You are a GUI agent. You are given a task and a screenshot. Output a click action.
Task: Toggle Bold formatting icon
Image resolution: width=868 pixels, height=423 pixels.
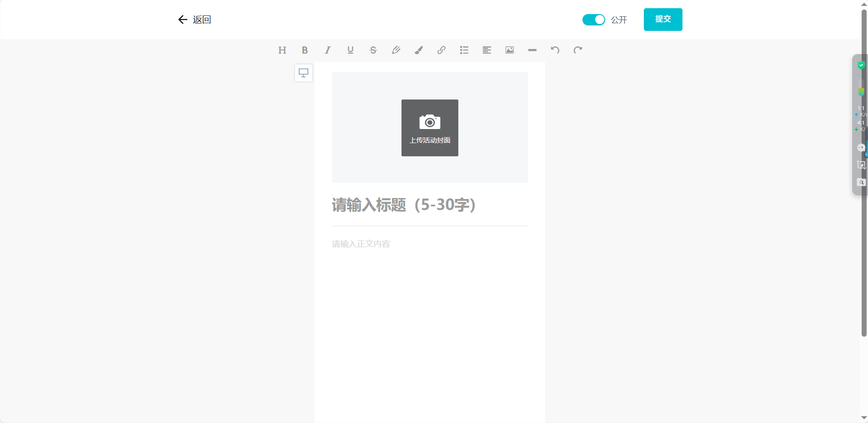(x=305, y=50)
